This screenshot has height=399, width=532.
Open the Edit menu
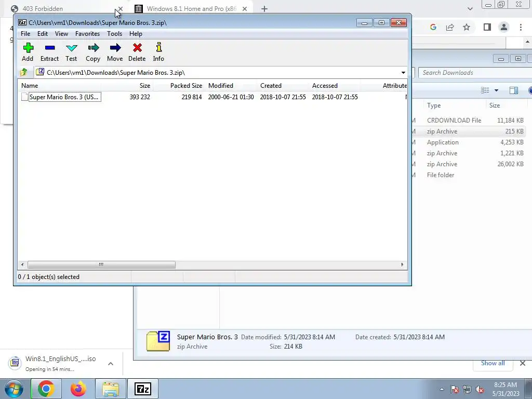[43, 34]
